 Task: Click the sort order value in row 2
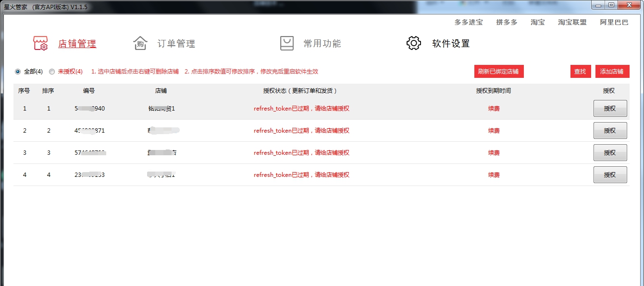tap(49, 131)
